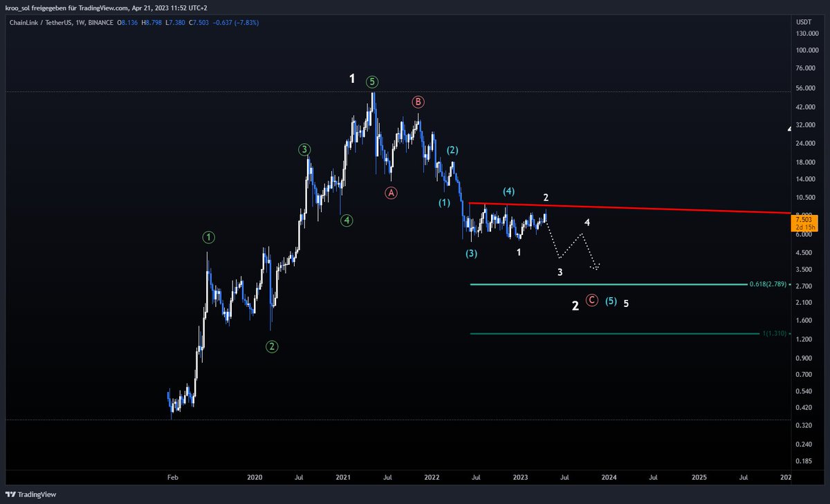
Task: Select the 14.000 price axis label
Action: pyautogui.click(x=806, y=180)
